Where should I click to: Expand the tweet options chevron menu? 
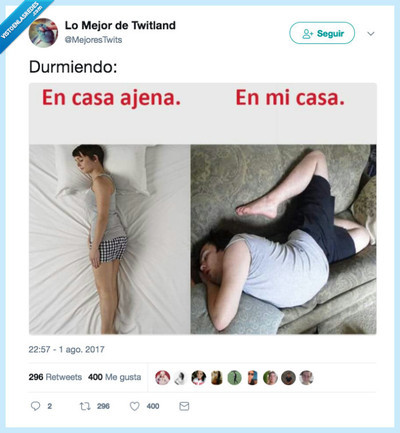click(x=371, y=34)
